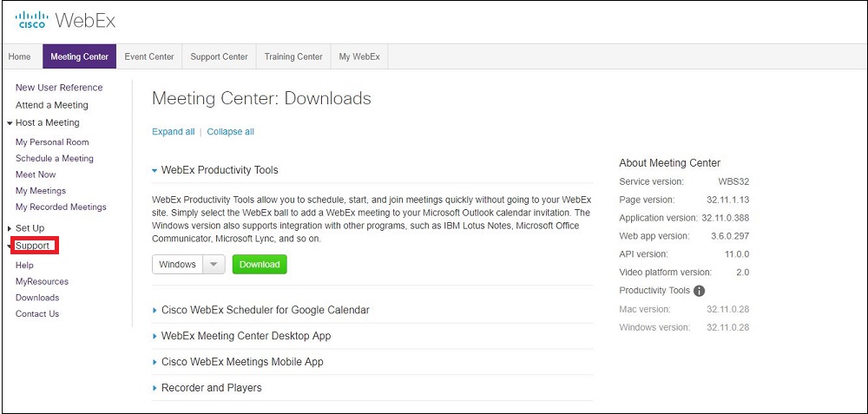The image size is (868, 414).
Task: Open the Windows platform dropdown
Action: coord(188,265)
